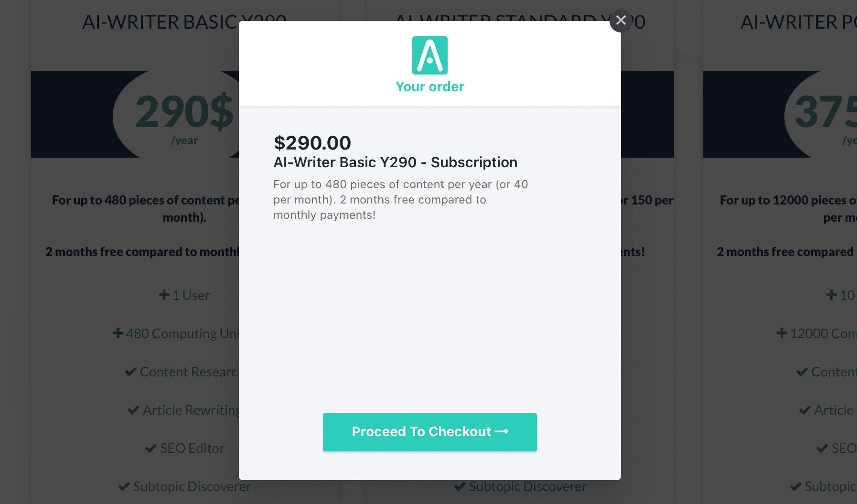Close the order dialog with the X
The image size is (857, 504).
pos(621,21)
